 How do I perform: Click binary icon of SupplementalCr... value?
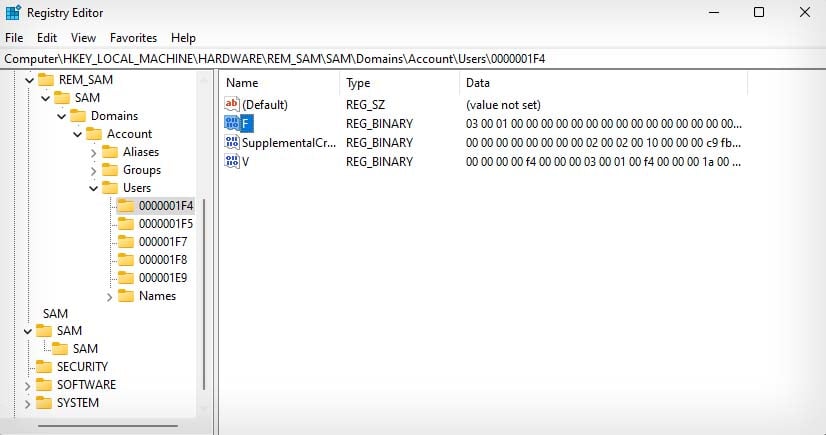tap(232, 142)
